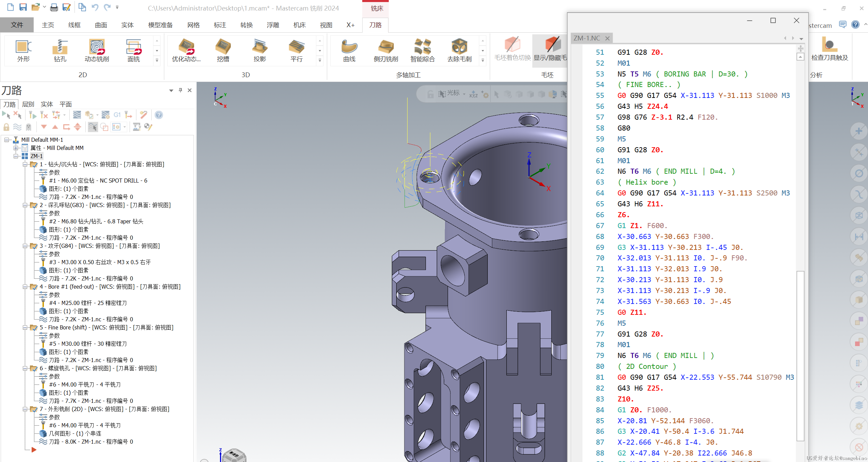
Task: Close the ZM-1.NC editor tab
Action: coord(607,38)
